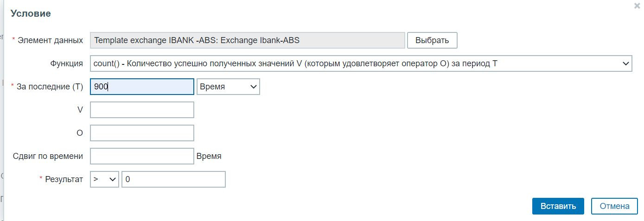644x221 pixels.
Task: Click the read-only Template exchange IBANK-ABS field
Action: (248, 40)
